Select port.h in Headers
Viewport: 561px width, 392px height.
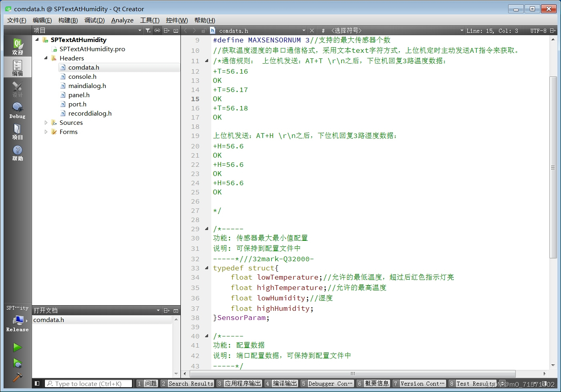point(77,104)
